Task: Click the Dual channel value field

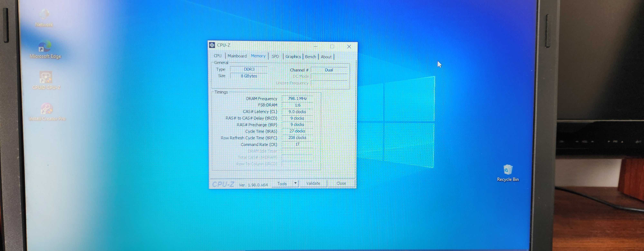Action: tap(329, 70)
